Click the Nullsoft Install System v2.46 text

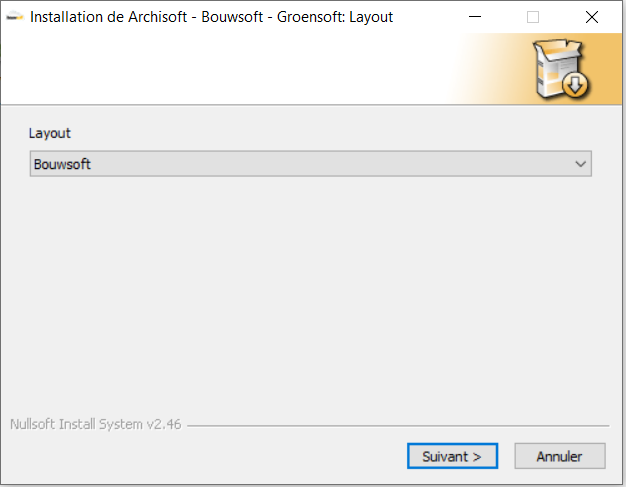[x=95, y=424]
